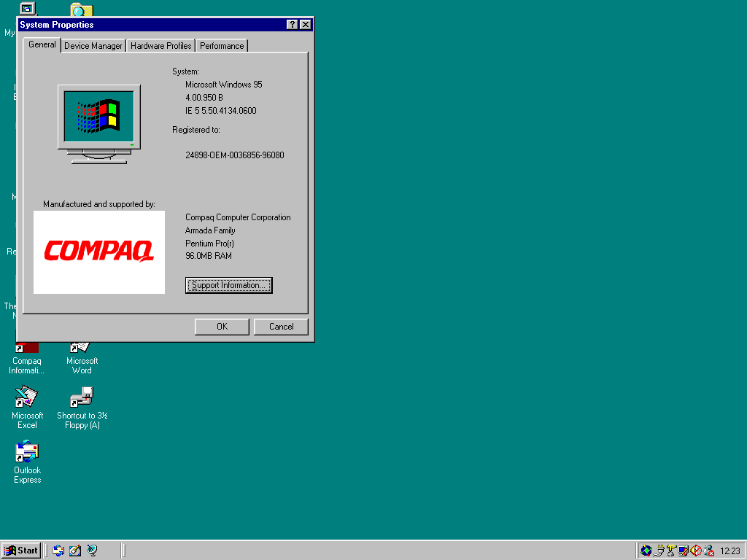
Task: Open the Microsoft Excel desktop shortcut
Action: (x=27, y=408)
